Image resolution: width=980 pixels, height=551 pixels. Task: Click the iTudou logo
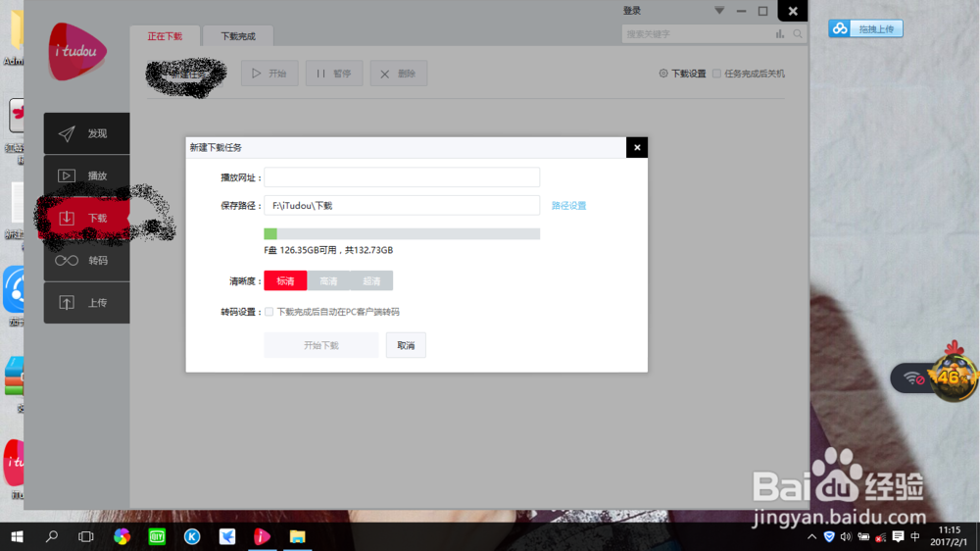(77, 51)
